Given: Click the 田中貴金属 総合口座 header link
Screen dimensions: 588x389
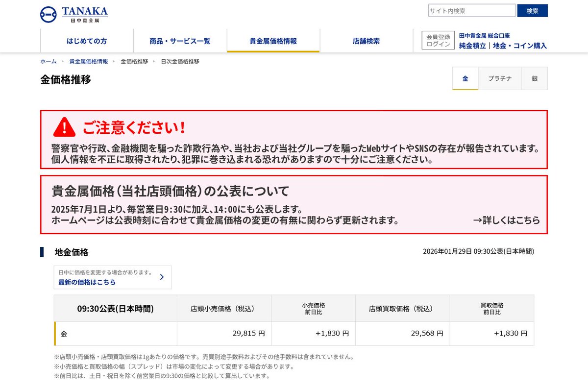Looking at the screenshot, I should 486,35.
